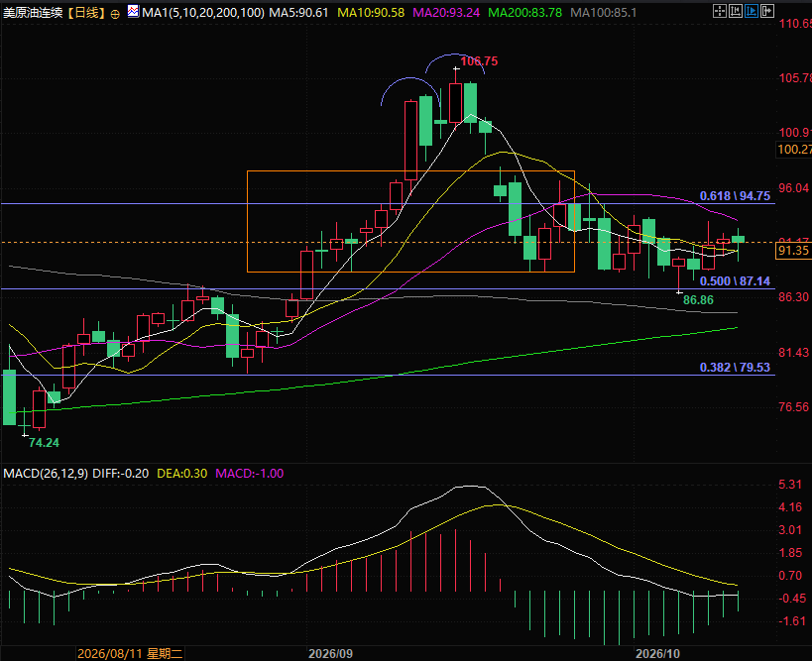
Task: Click the MA1(5,10,20,200,100) indicator label
Action: 203,13
